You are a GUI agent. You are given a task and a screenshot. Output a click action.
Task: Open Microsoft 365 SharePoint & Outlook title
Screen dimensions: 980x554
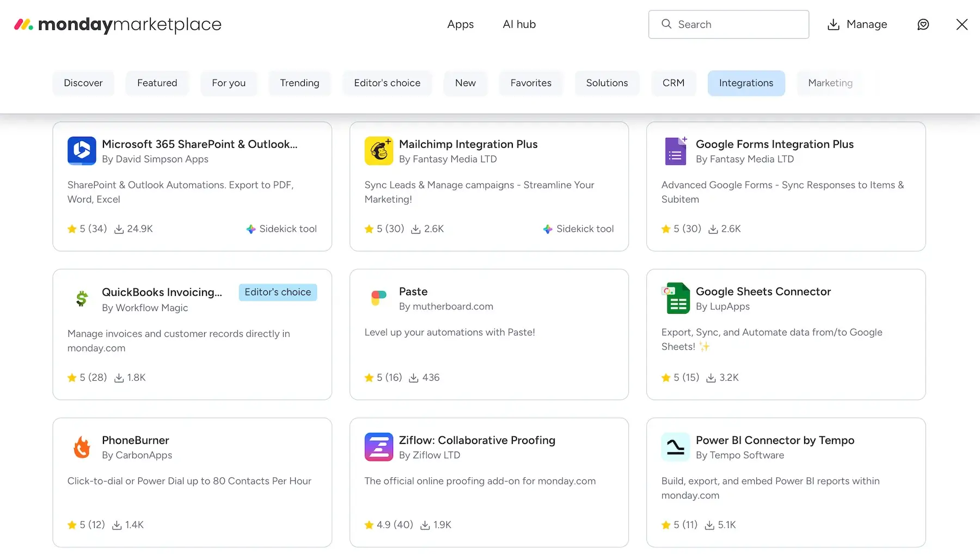(x=200, y=144)
